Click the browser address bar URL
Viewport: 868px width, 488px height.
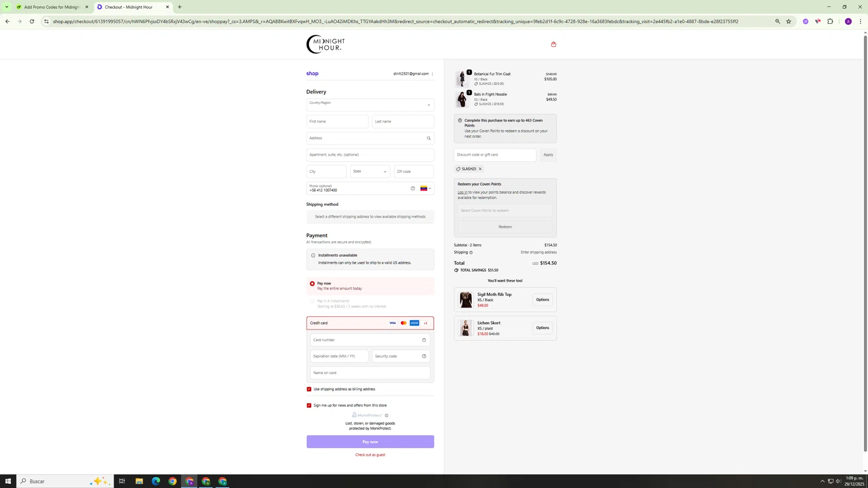click(x=396, y=21)
